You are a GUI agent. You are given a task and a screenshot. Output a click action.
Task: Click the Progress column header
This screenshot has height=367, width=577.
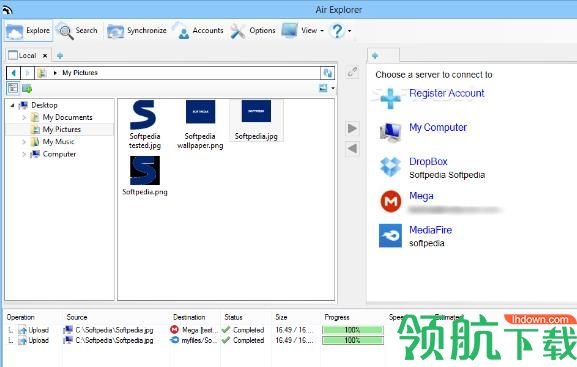pos(337,317)
